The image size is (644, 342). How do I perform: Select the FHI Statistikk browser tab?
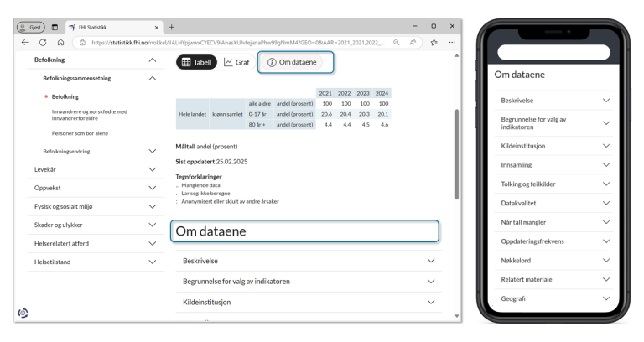point(114,28)
